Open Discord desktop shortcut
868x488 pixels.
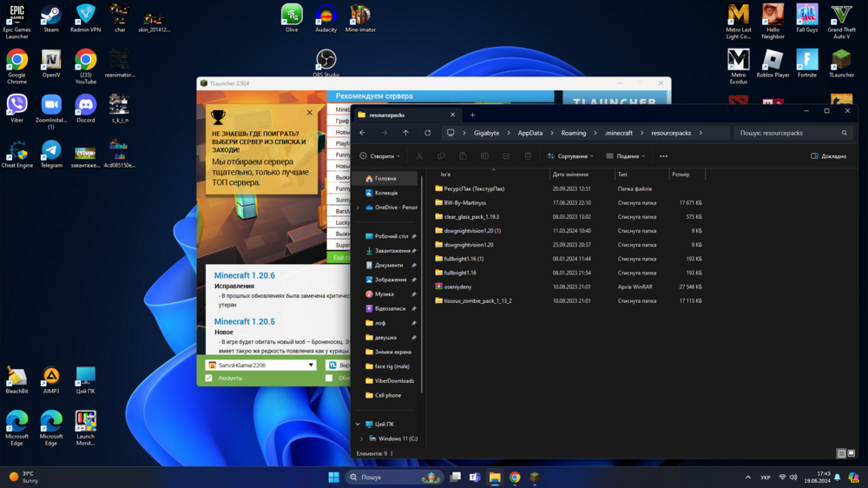pyautogui.click(x=85, y=109)
